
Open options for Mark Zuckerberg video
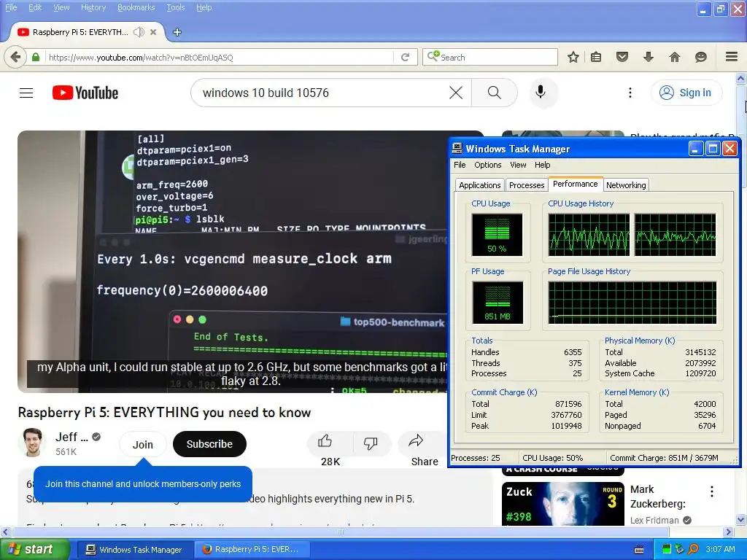(712, 491)
